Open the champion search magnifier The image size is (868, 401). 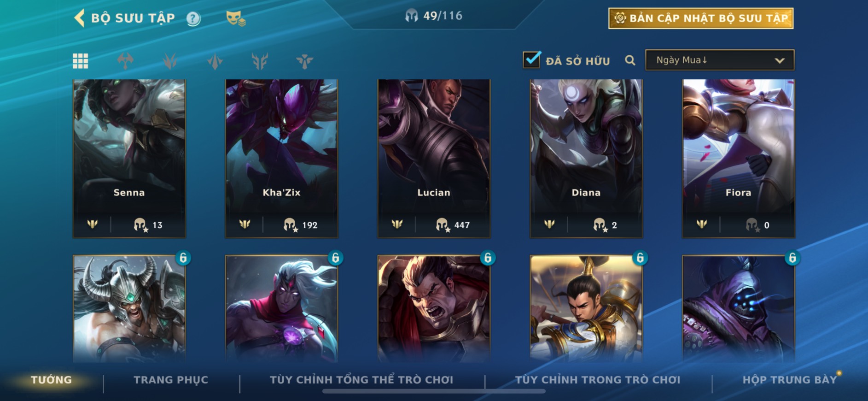pyautogui.click(x=630, y=60)
